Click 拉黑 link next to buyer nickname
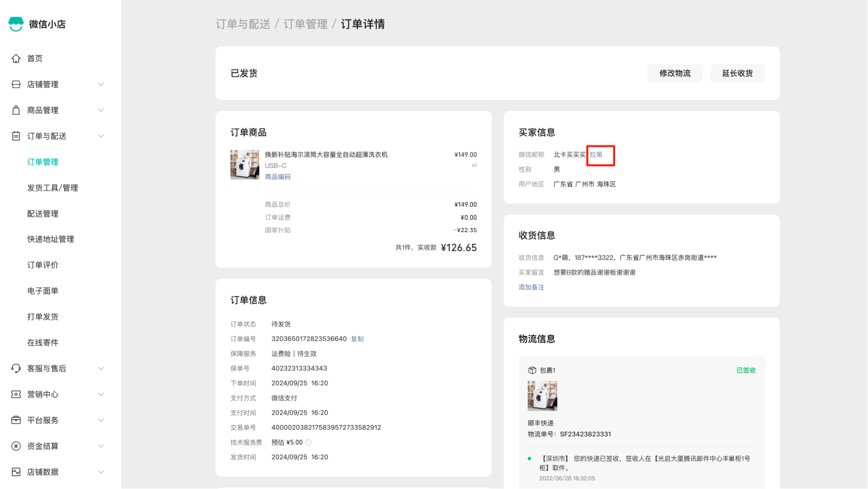 tap(596, 155)
